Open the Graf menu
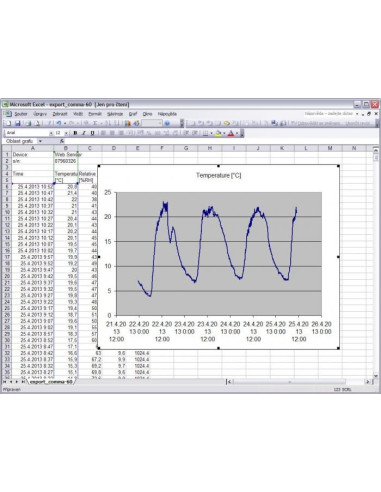The height and width of the screenshot is (492, 381). 133,114
